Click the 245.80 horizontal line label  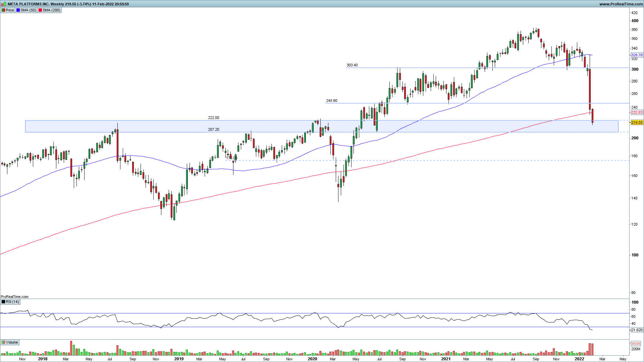331,101
